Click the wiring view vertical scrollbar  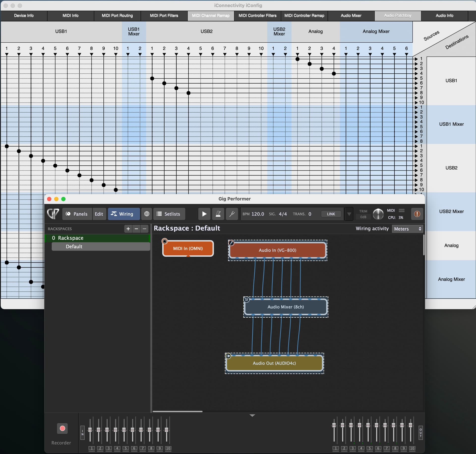click(x=424, y=245)
